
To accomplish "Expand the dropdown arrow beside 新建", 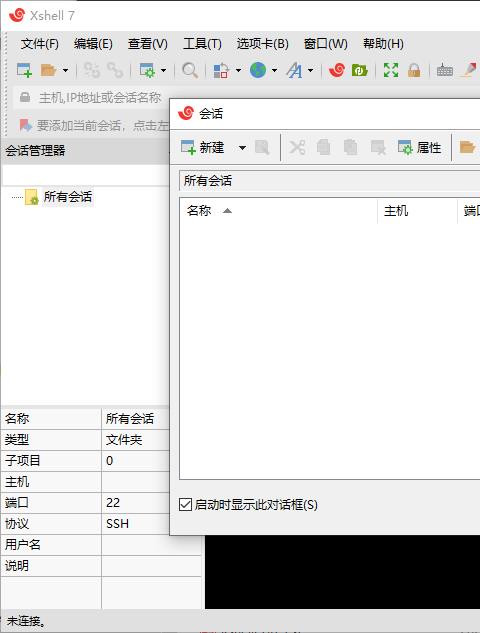I will click(242, 148).
